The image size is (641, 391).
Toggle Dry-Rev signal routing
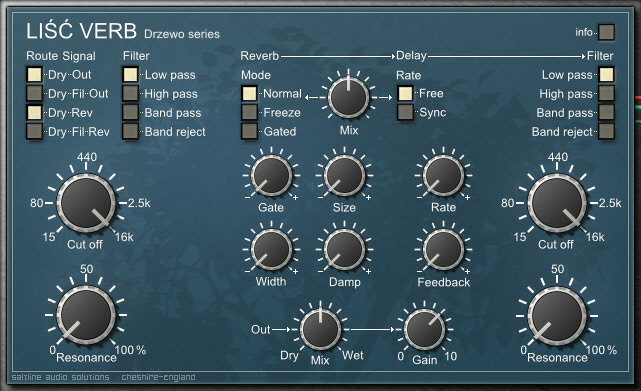click(34, 112)
